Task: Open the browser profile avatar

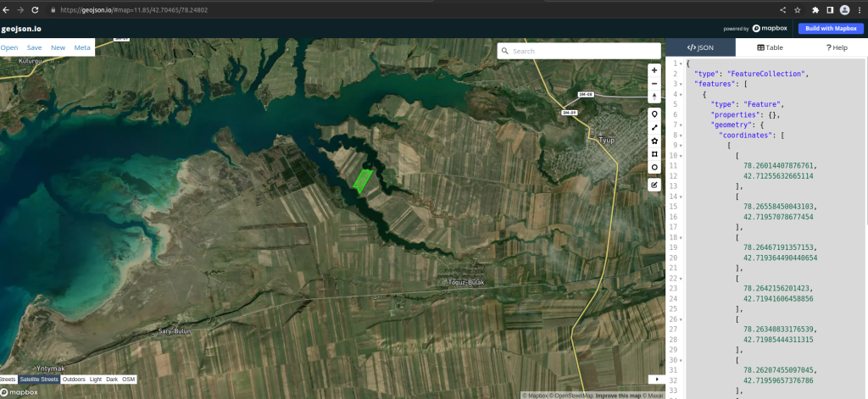Action: coord(845,10)
